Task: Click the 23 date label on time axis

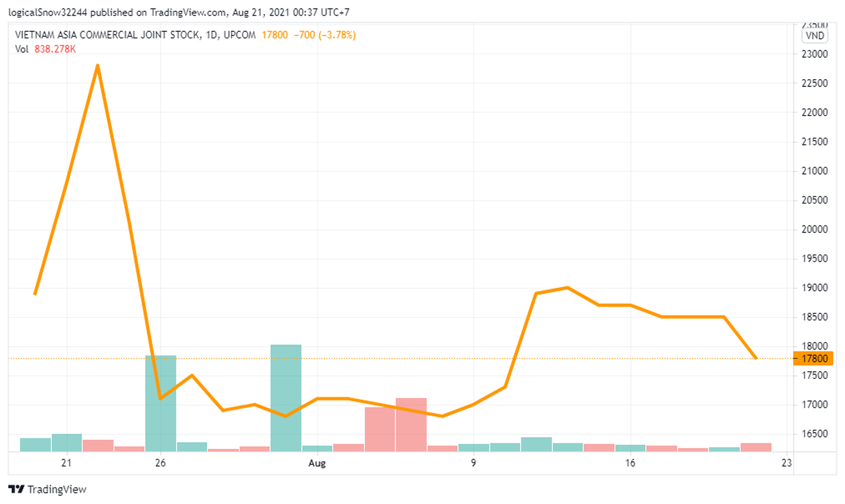Action: click(786, 463)
